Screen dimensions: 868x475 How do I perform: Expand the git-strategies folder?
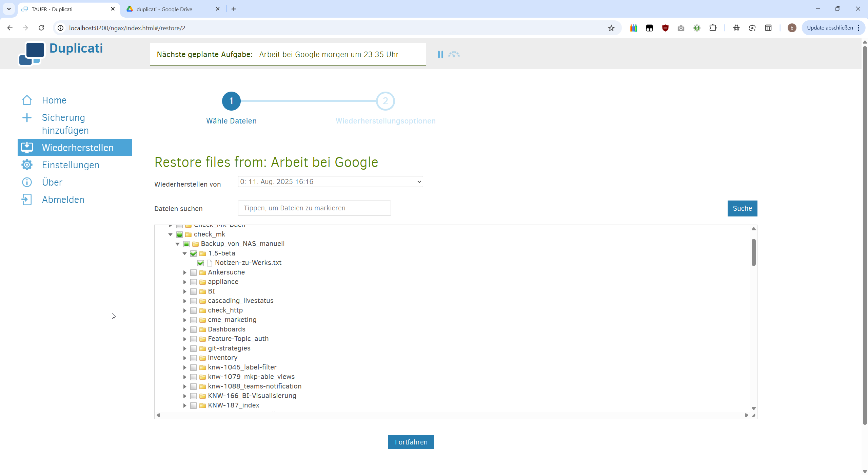tap(185, 348)
